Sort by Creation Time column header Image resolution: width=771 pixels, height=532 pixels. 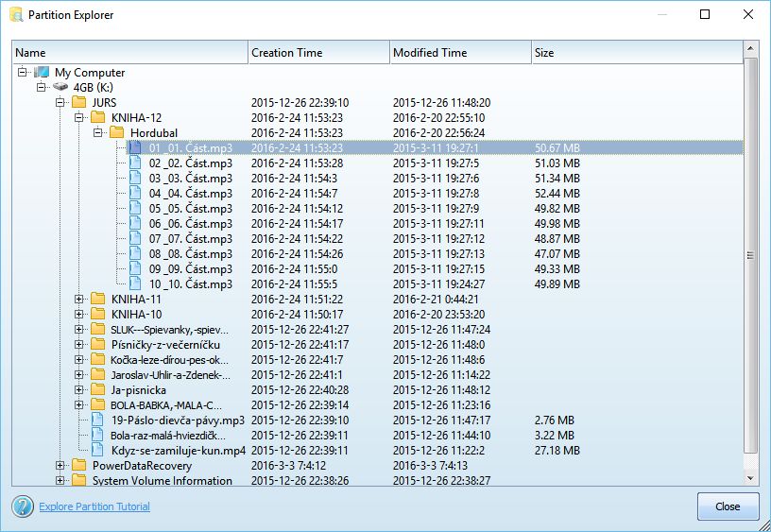319,53
